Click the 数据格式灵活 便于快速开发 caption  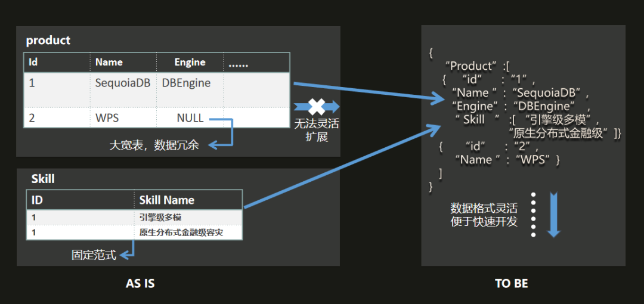(x=484, y=215)
